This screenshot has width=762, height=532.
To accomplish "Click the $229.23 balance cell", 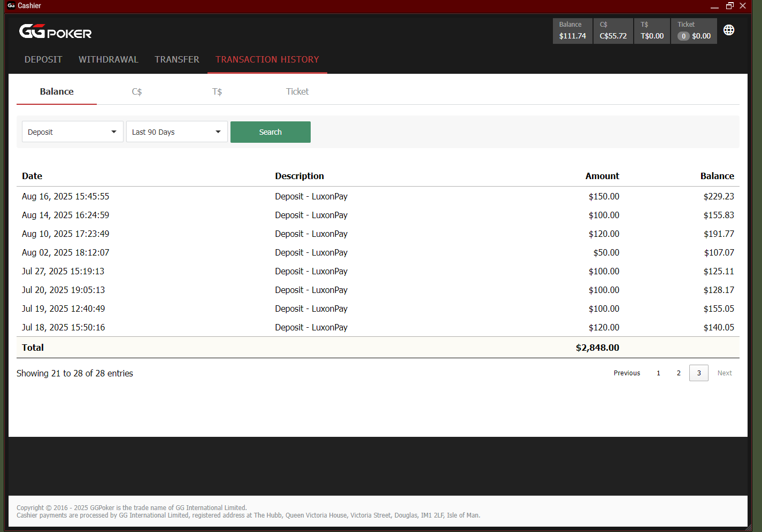I will 719,196.
